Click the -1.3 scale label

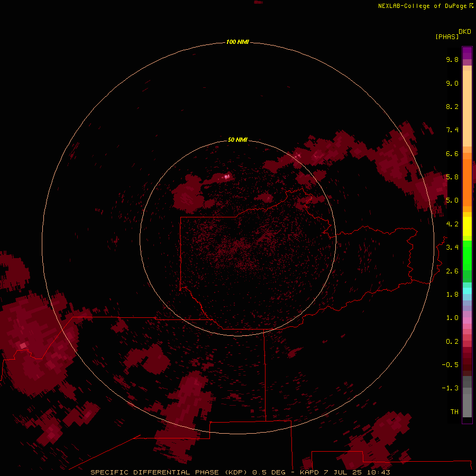coord(450,388)
